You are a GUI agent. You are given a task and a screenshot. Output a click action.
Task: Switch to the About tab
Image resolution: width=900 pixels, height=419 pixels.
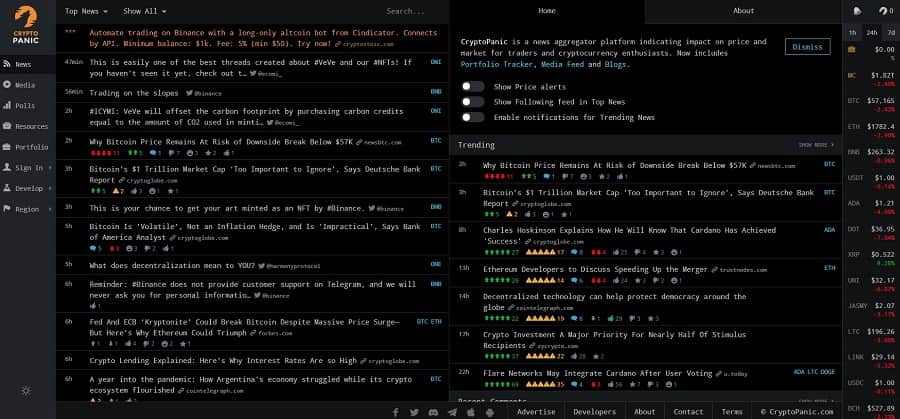click(743, 10)
